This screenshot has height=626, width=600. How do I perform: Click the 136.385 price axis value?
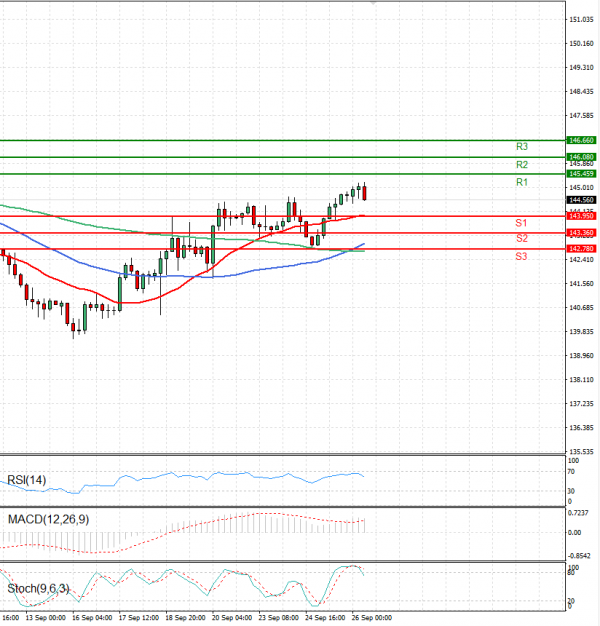581,428
